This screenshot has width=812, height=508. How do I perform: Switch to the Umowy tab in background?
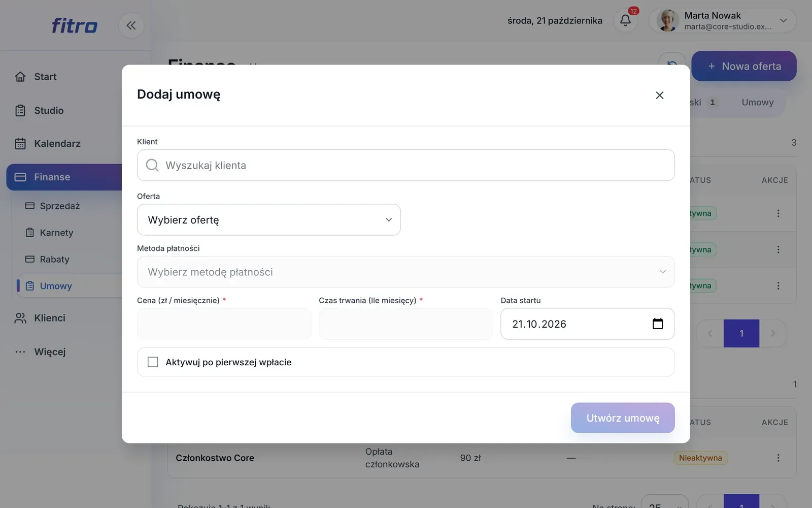click(758, 102)
